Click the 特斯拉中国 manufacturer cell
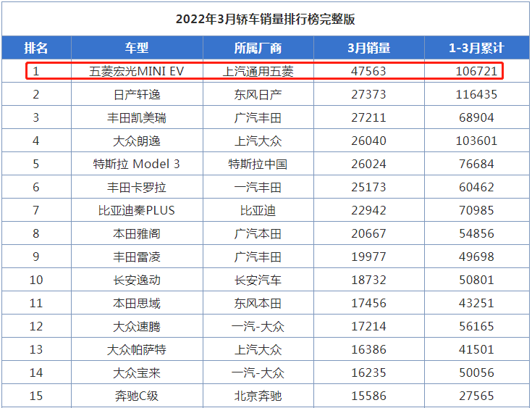The image size is (532, 408). 258,164
